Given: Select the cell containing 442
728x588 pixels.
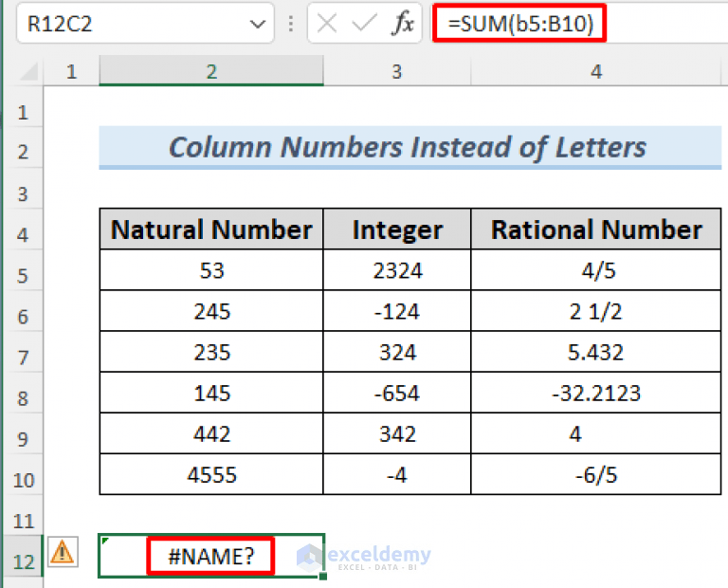Looking at the screenshot, I should tap(211, 433).
